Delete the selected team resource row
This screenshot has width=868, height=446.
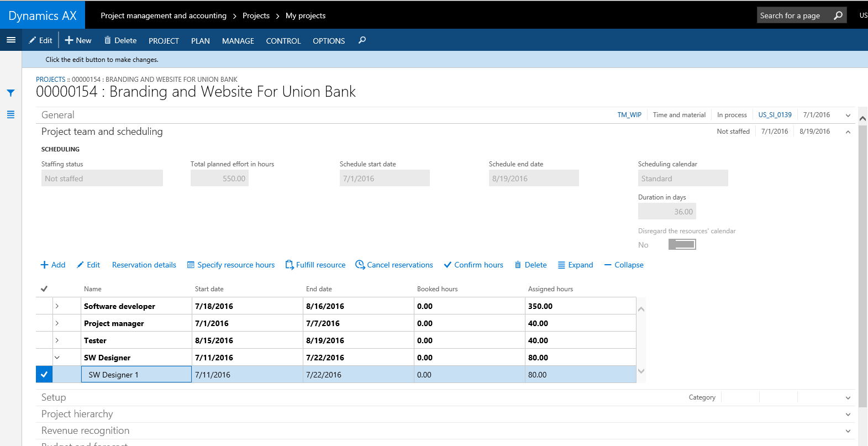pyautogui.click(x=531, y=265)
